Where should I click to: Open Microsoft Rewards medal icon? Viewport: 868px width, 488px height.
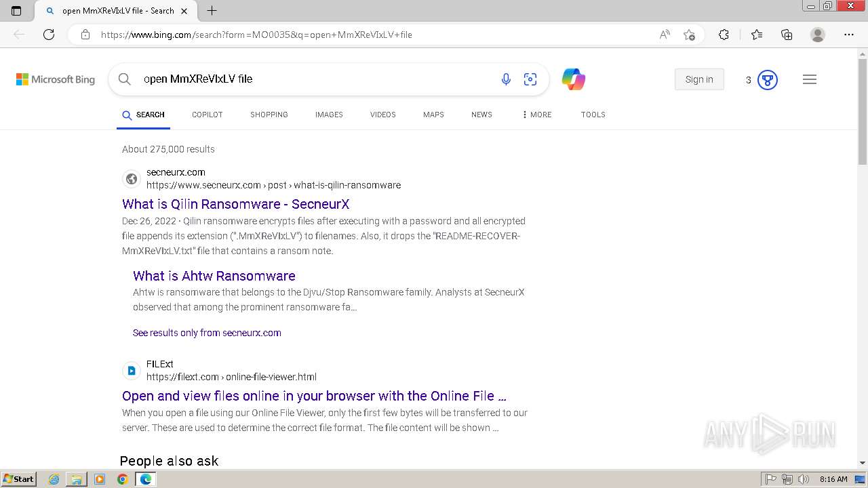coord(767,80)
